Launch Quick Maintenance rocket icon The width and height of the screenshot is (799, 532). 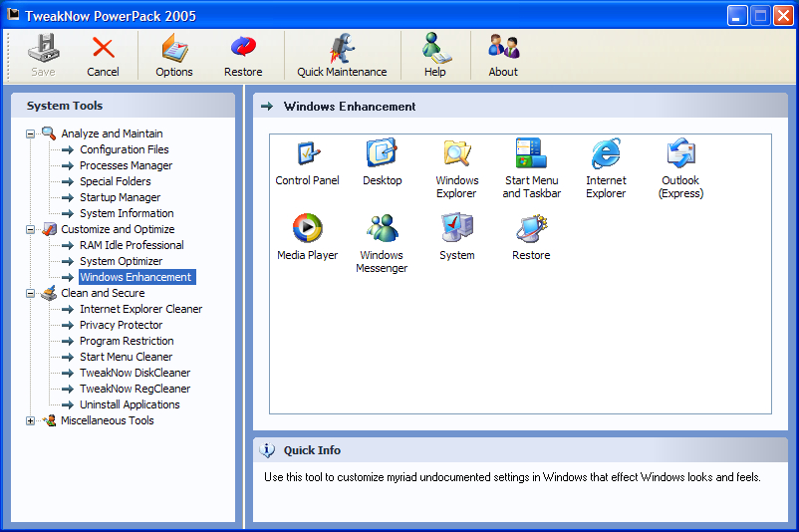pos(342,49)
